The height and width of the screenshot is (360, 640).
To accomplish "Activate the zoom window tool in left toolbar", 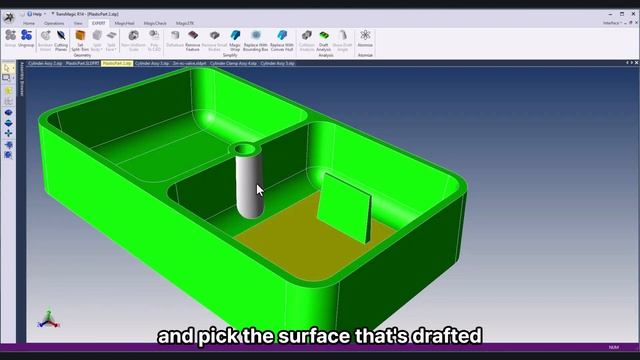I will (6, 78).
